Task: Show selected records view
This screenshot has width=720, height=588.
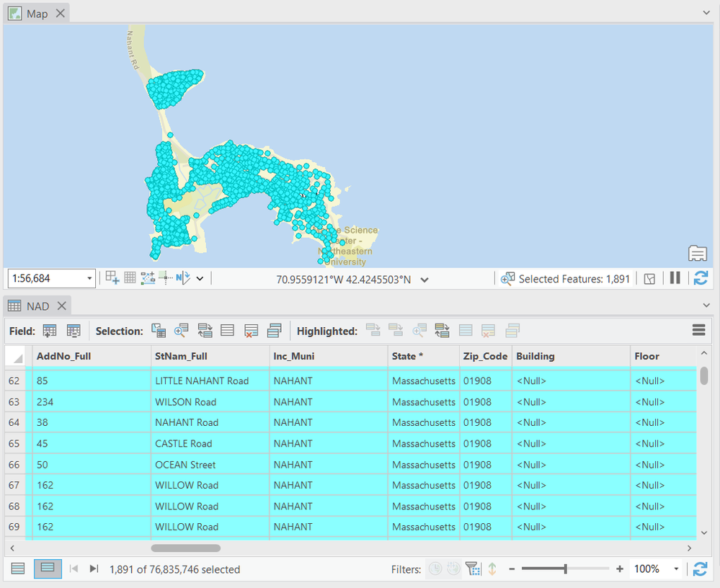Action: pyautogui.click(x=48, y=569)
